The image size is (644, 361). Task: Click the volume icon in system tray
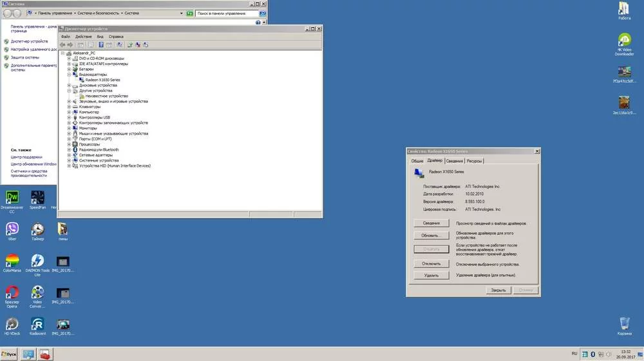click(609, 354)
